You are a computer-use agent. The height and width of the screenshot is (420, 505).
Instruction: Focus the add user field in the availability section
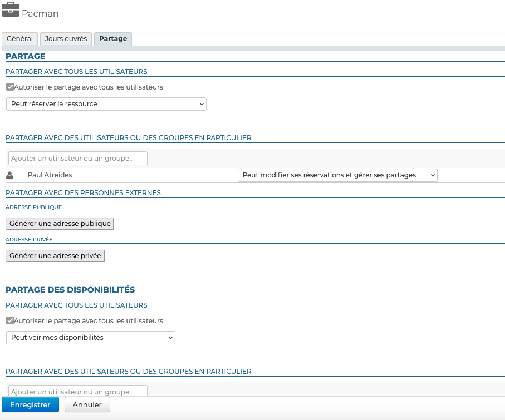pyautogui.click(x=78, y=392)
